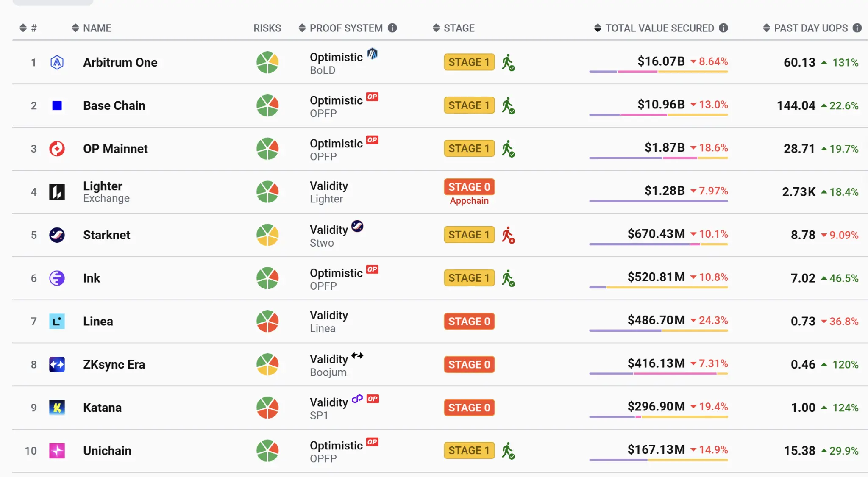Open the risk rosette for OP Mainnet
This screenshot has width=868, height=477.
tap(267, 149)
